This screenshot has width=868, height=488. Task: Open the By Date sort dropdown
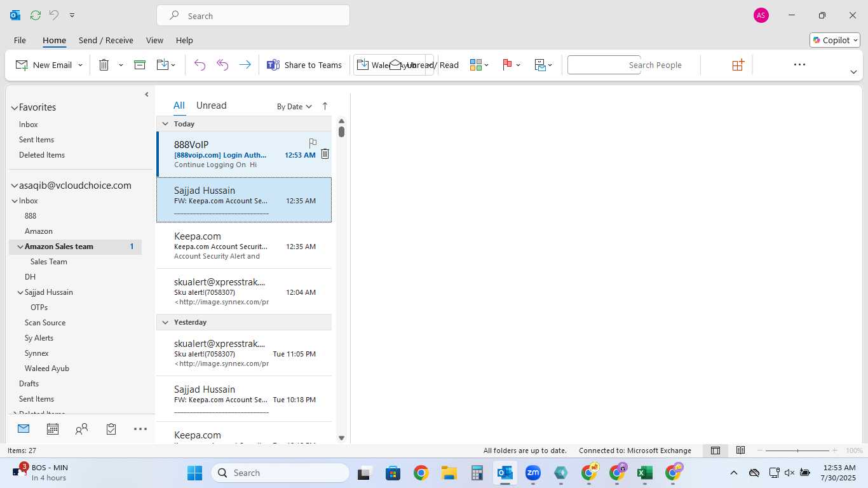[294, 107]
